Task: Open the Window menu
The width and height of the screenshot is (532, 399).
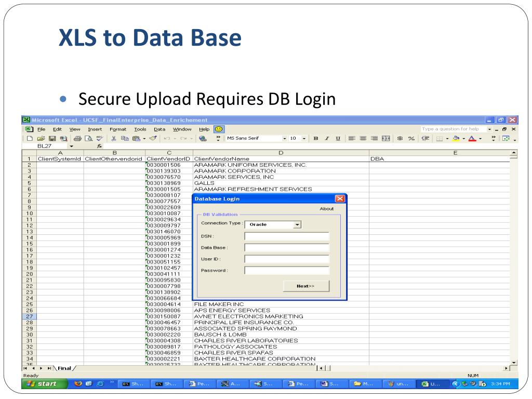Action: point(182,129)
